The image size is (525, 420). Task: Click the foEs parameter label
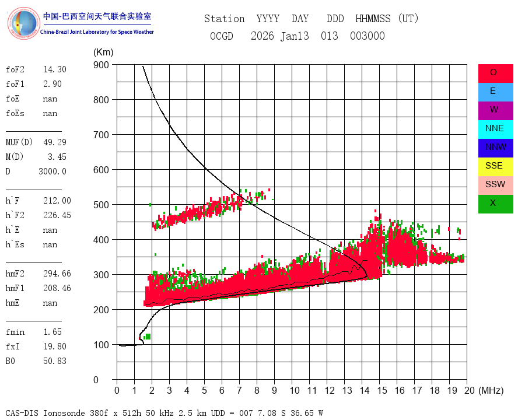(15, 113)
